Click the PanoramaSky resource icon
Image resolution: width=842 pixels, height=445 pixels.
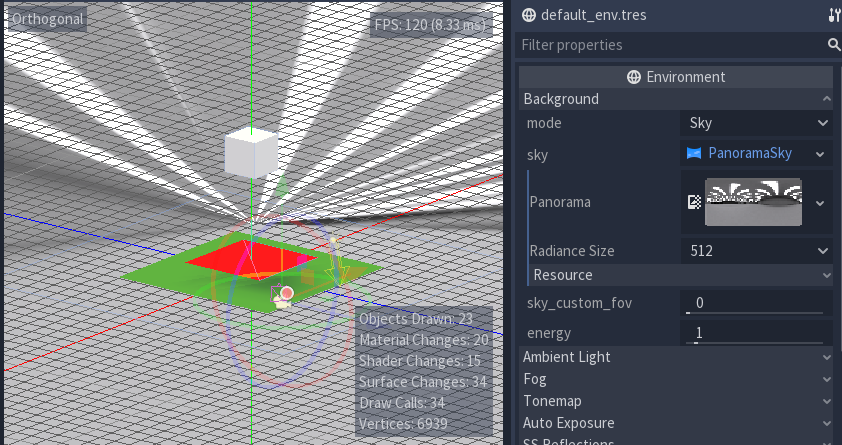point(694,154)
